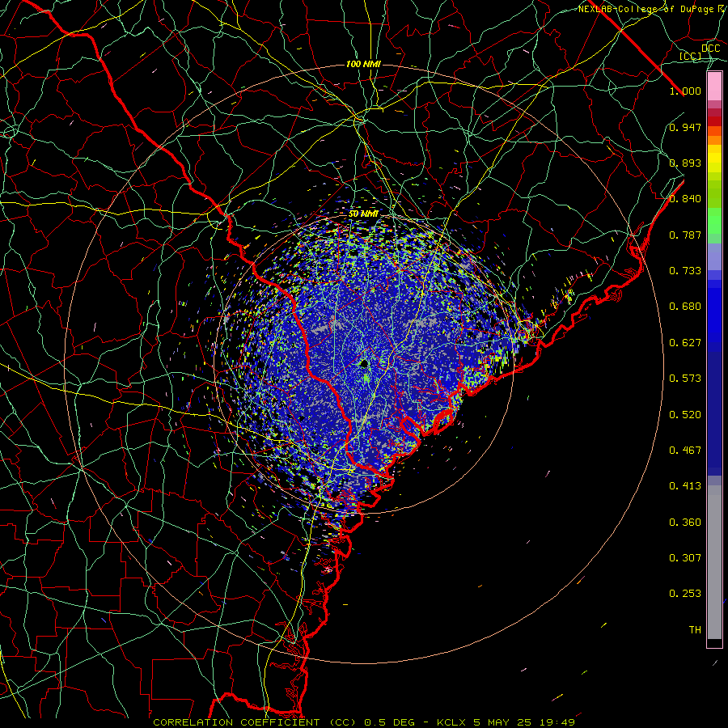Click the 100 NMI range ring label

point(363,64)
